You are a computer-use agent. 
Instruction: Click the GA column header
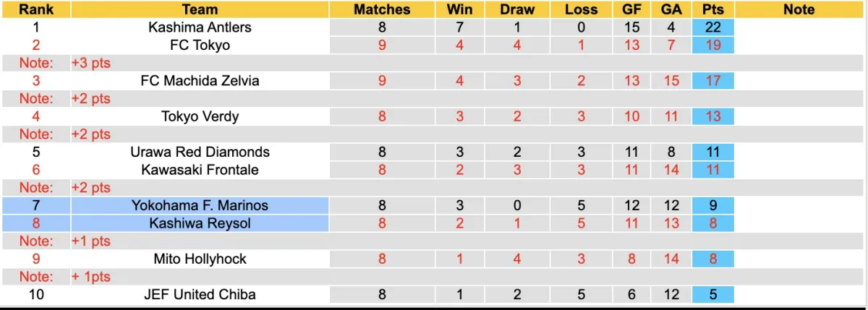click(671, 9)
